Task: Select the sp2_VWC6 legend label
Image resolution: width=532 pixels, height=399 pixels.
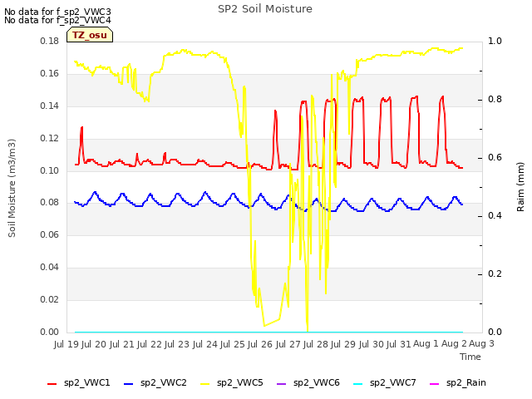Action: click(317, 382)
